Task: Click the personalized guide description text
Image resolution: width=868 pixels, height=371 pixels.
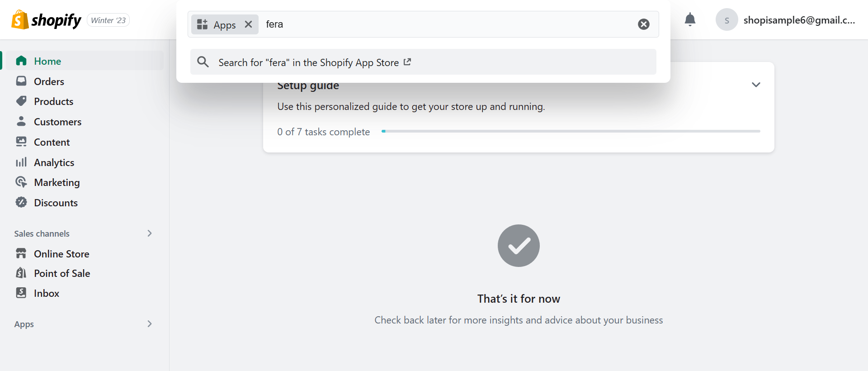Action: tap(411, 106)
